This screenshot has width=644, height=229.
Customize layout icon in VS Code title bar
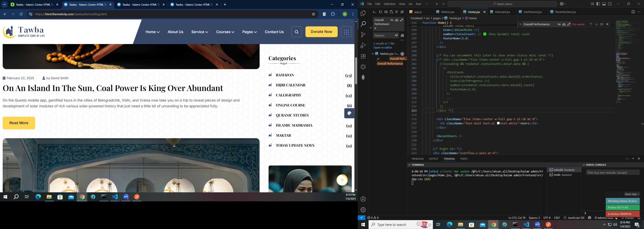coord(592,4)
